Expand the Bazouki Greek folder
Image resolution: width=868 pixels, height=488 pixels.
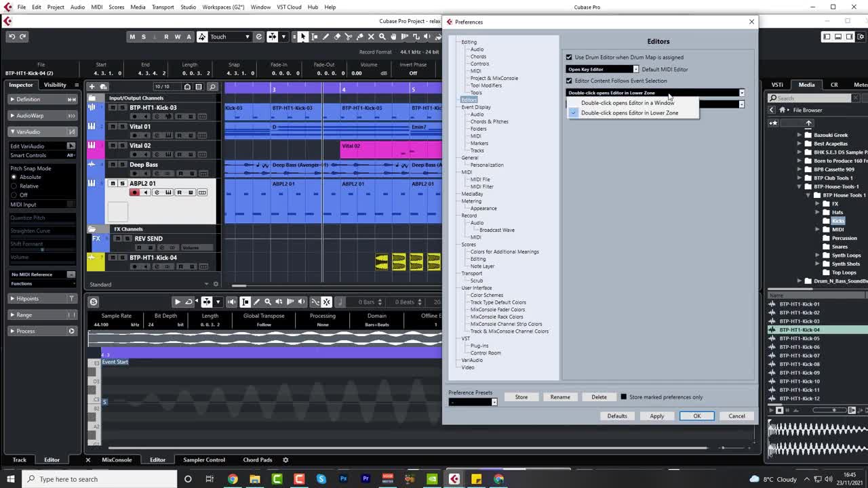tap(800, 135)
